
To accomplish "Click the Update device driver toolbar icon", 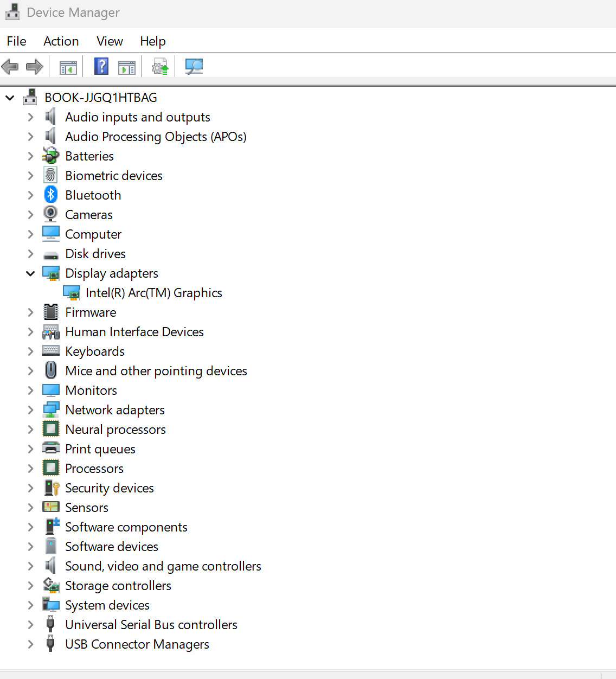I will point(160,67).
